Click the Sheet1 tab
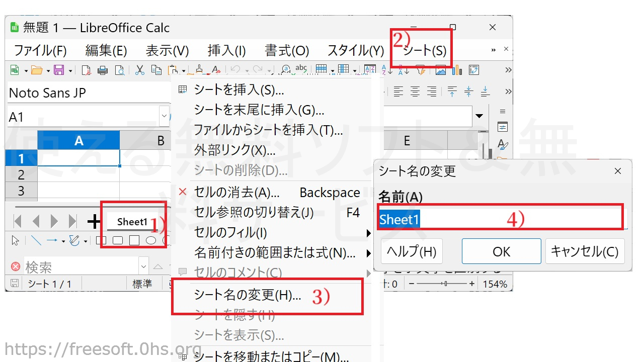This screenshot has height=362, width=644. pyautogui.click(x=132, y=222)
